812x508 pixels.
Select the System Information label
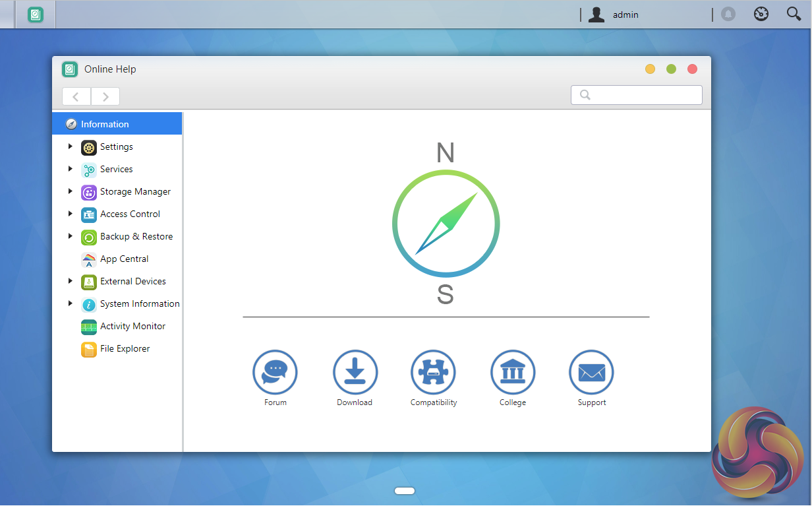(x=140, y=303)
